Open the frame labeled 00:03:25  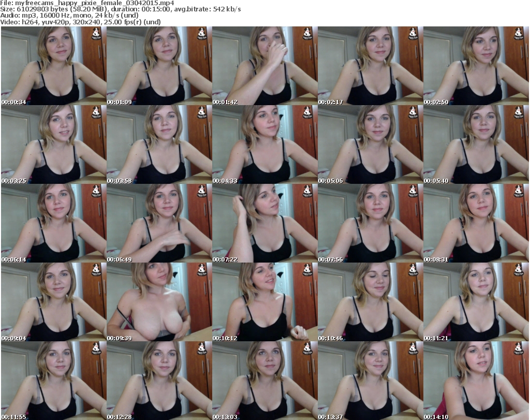click(53, 144)
